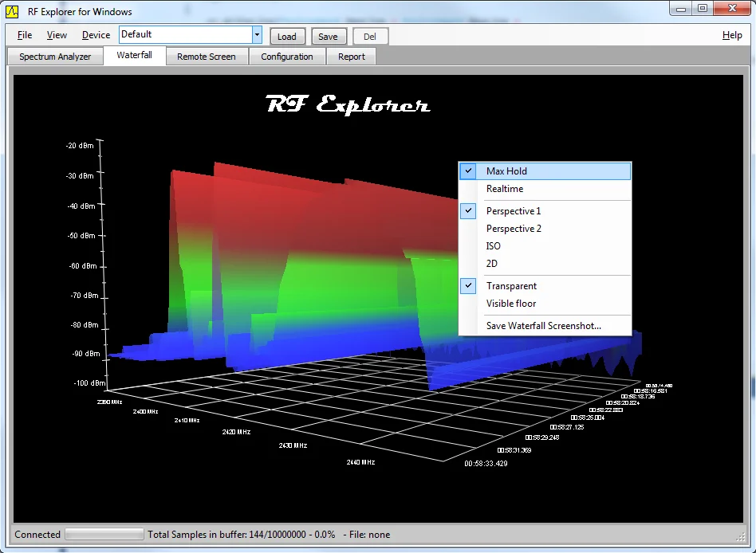Expand the Default preset dropdown arrow
This screenshot has height=553, width=756.
257,35
